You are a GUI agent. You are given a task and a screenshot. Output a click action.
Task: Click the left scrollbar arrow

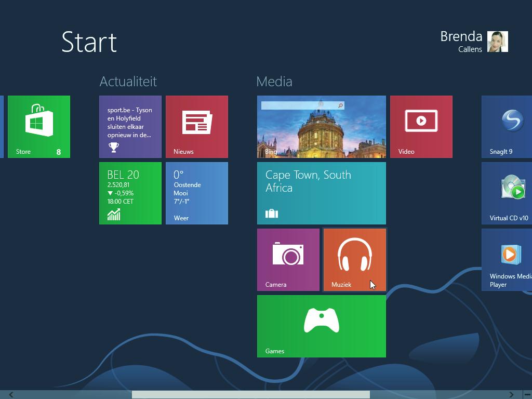[x=11, y=395]
